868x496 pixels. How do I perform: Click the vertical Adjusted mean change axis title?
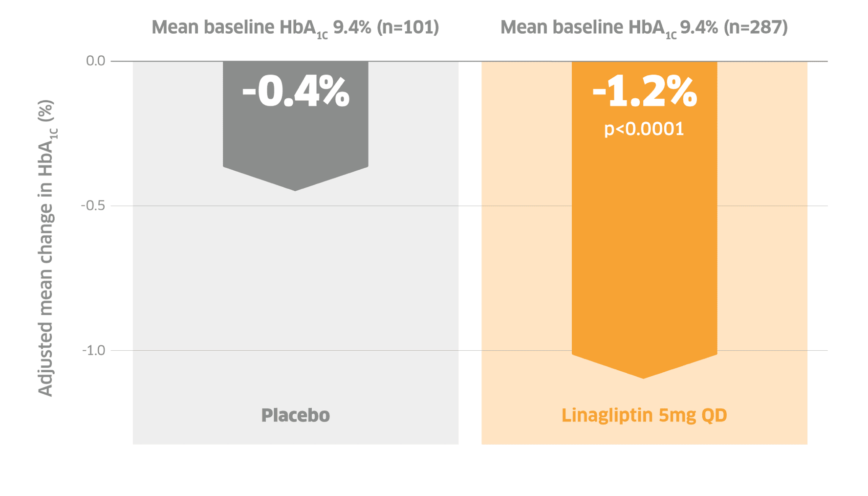tap(46, 248)
